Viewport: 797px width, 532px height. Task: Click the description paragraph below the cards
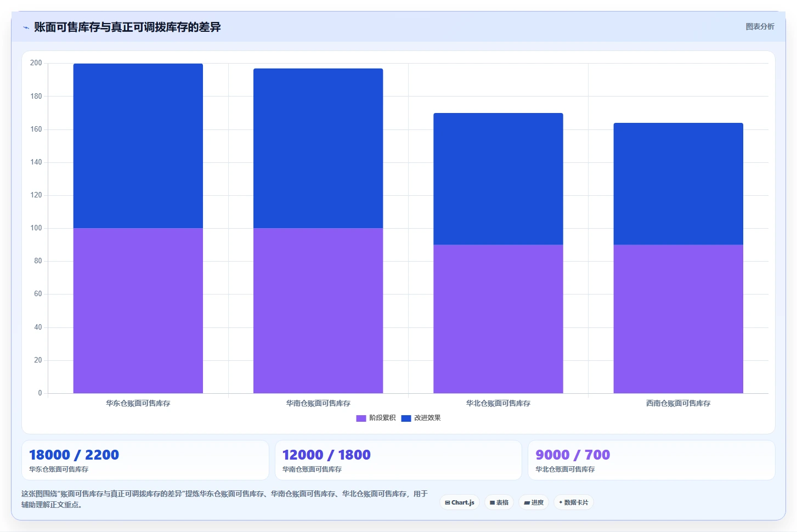click(x=224, y=499)
